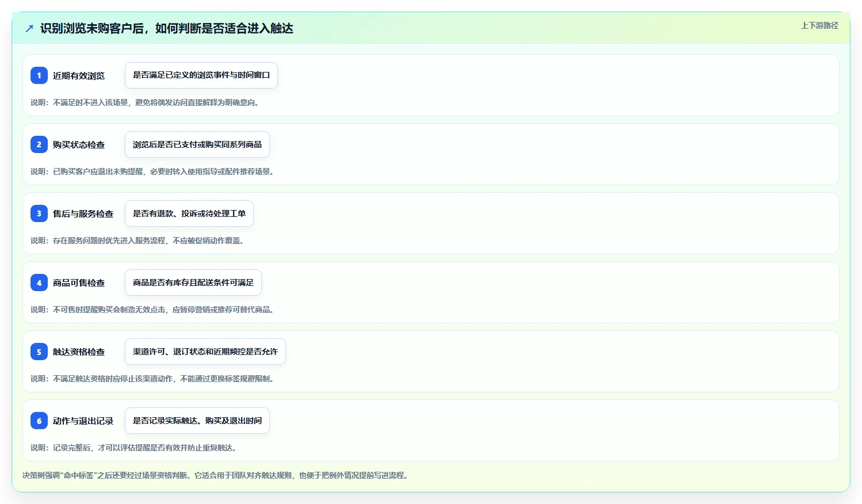The height and width of the screenshot is (504, 862).
Task: Click the arrow icon beside the heading
Action: click(x=29, y=28)
